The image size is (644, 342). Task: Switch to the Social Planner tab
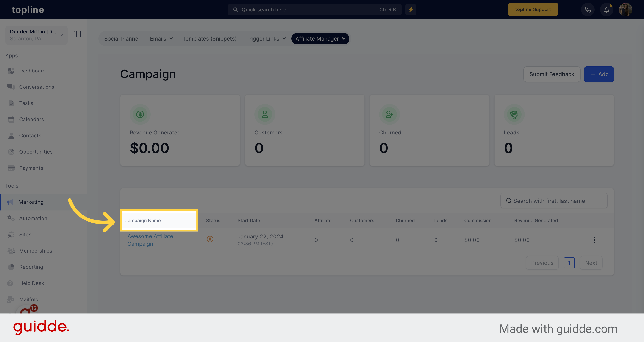[122, 39]
